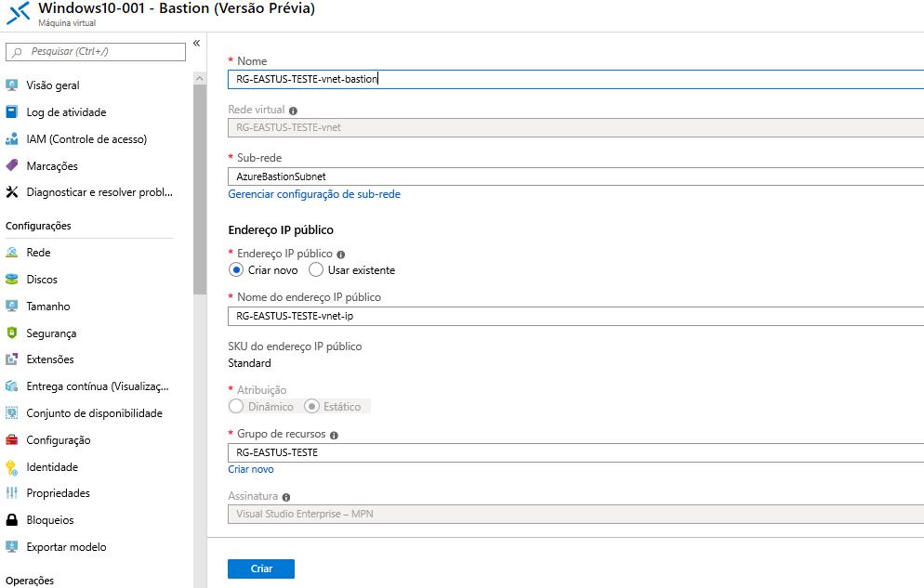This screenshot has height=588, width=924.
Task: Open Log de atividade icon in sidebar
Action: pyautogui.click(x=12, y=112)
